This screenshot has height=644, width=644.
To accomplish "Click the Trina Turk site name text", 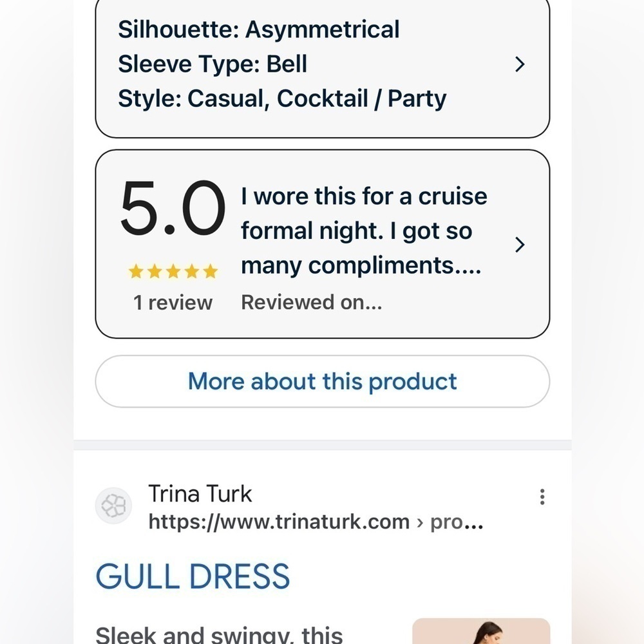I will click(x=200, y=493).
